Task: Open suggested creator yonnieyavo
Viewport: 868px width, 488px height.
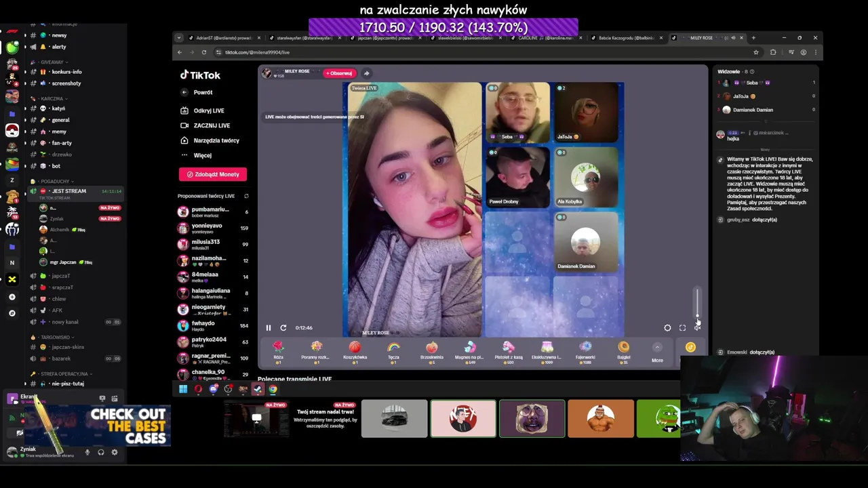Action: pyautogui.click(x=213, y=228)
